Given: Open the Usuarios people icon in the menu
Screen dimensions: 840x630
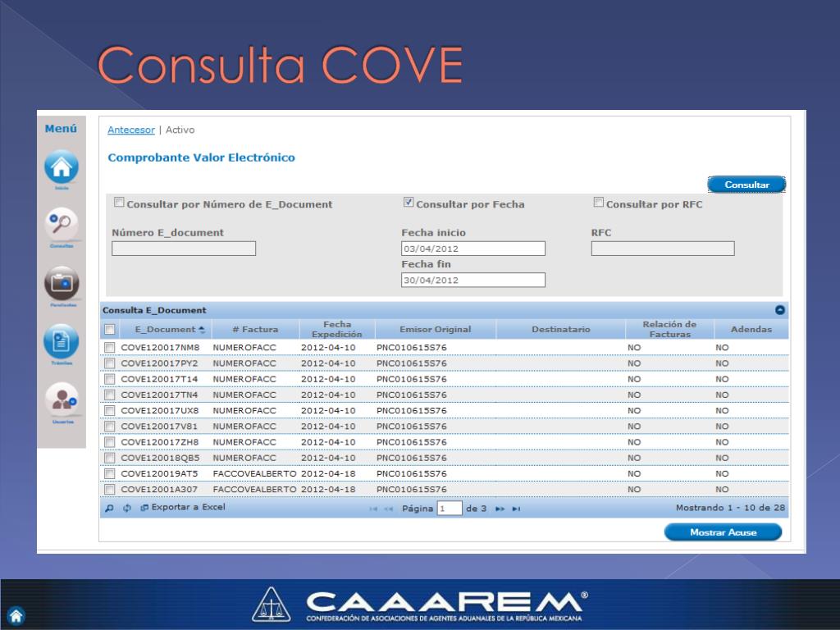Looking at the screenshot, I should [x=62, y=399].
